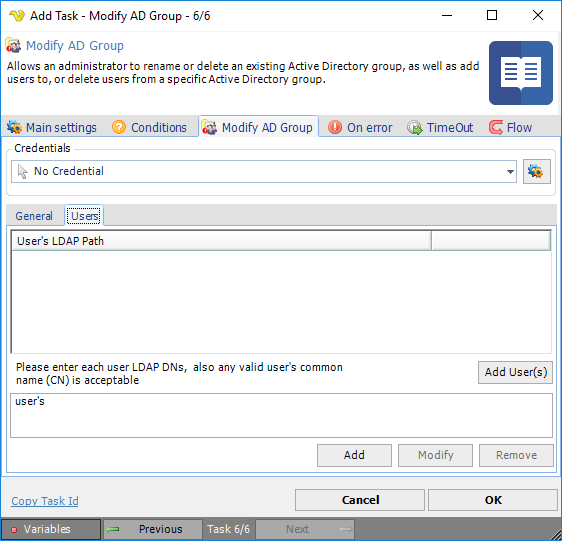Go to Previous task
562x541 pixels.
coord(153,529)
